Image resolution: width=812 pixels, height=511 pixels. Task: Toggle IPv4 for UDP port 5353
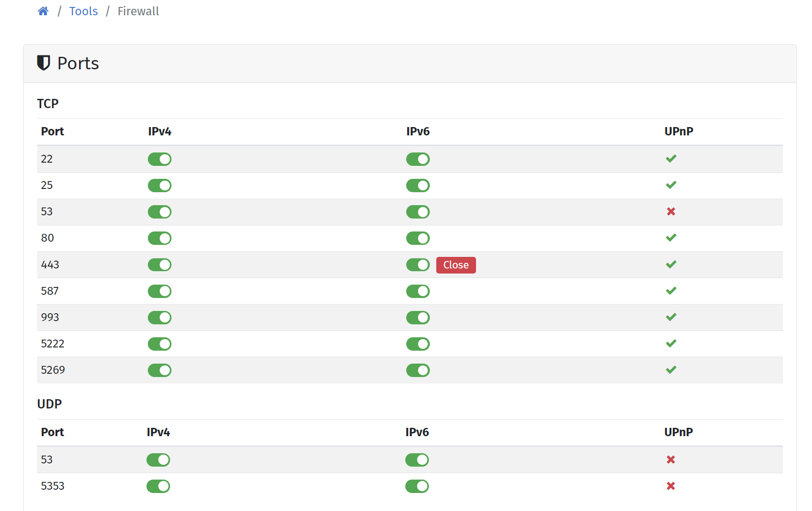point(158,487)
